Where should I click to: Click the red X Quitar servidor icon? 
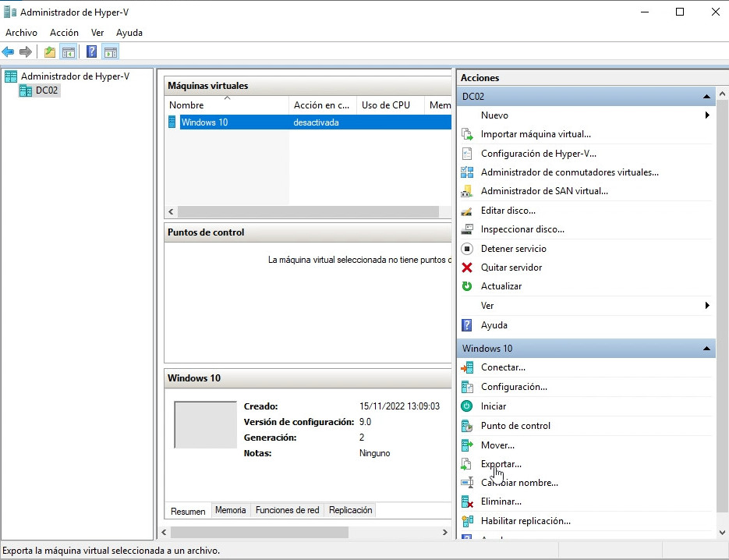[x=467, y=268]
